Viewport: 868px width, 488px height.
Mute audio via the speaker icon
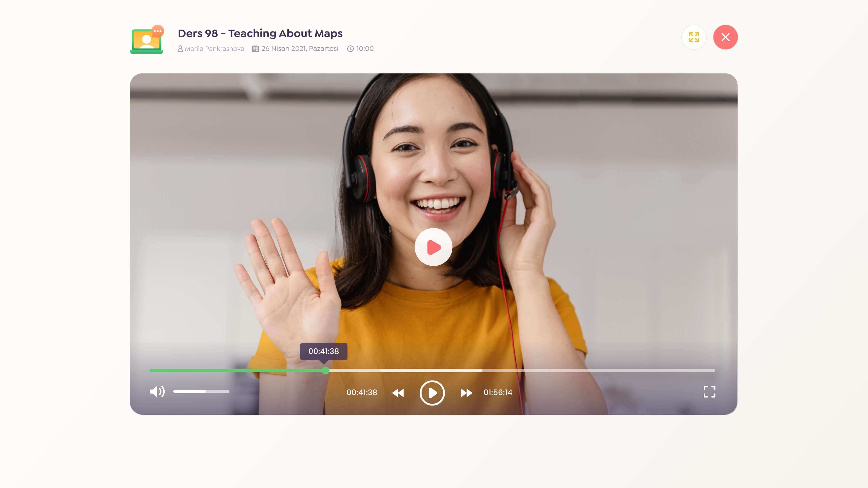[157, 392]
